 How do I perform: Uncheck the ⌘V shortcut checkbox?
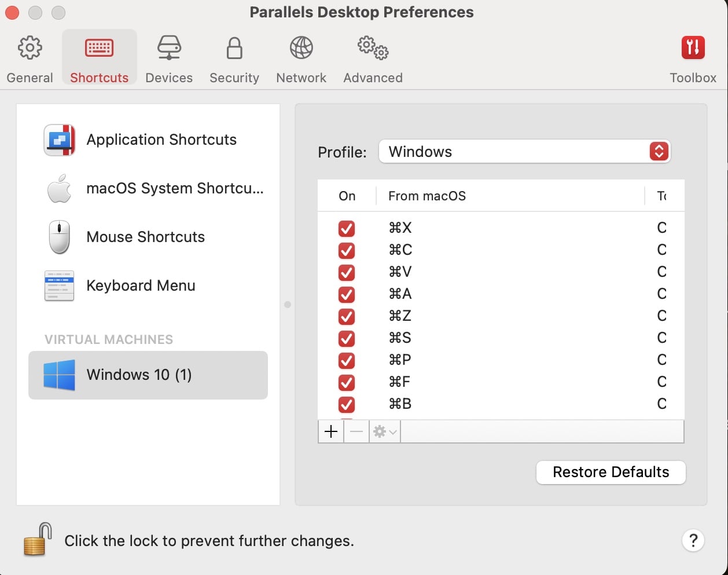[347, 273]
